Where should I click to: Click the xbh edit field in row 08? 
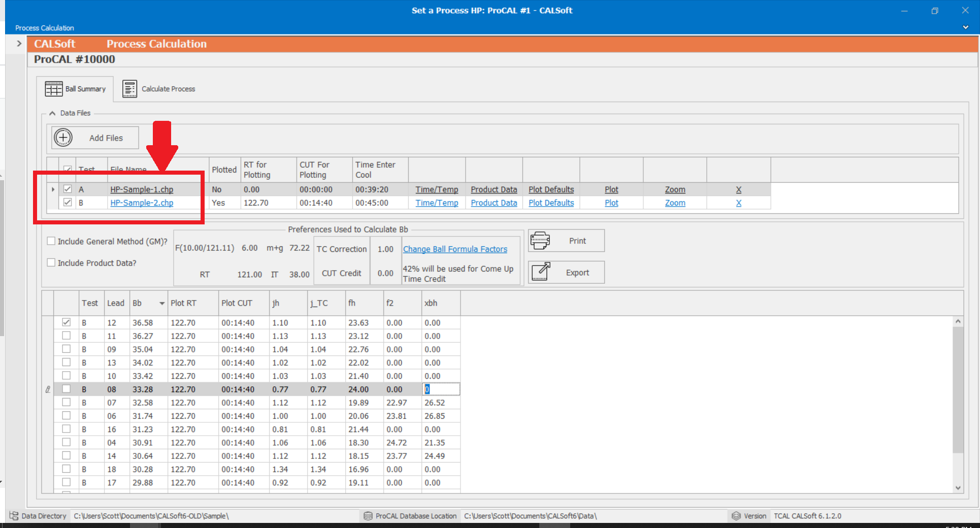(x=441, y=389)
